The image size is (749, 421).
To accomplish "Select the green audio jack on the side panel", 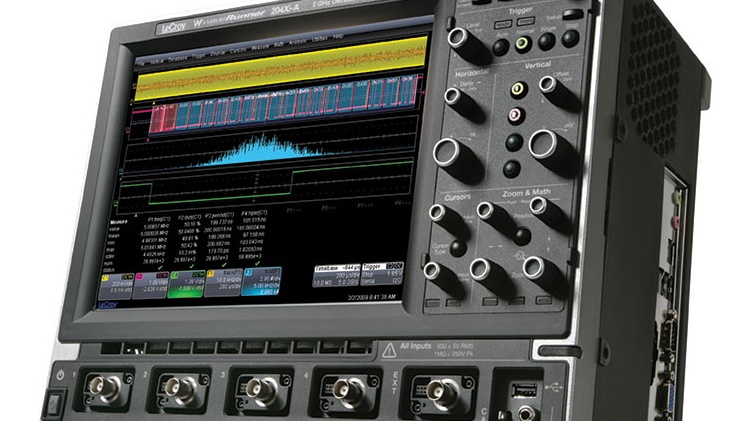I will (676, 195).
